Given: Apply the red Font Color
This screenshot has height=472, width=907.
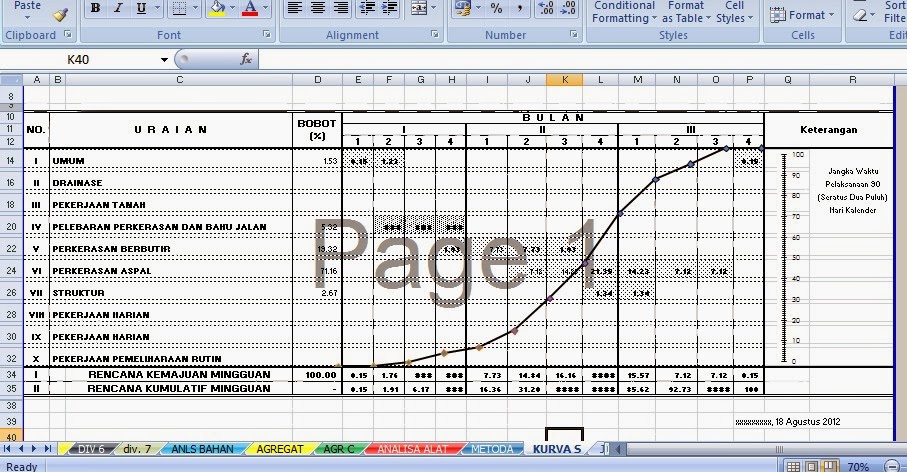Looking at the screenshot, I should point(250,8).
